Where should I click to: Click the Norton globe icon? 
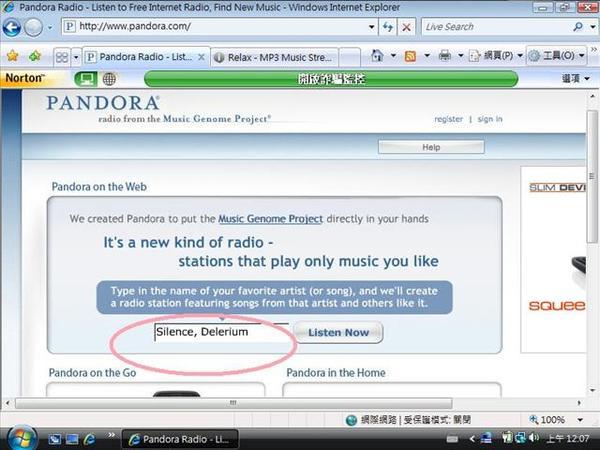[x=109, y=79]
